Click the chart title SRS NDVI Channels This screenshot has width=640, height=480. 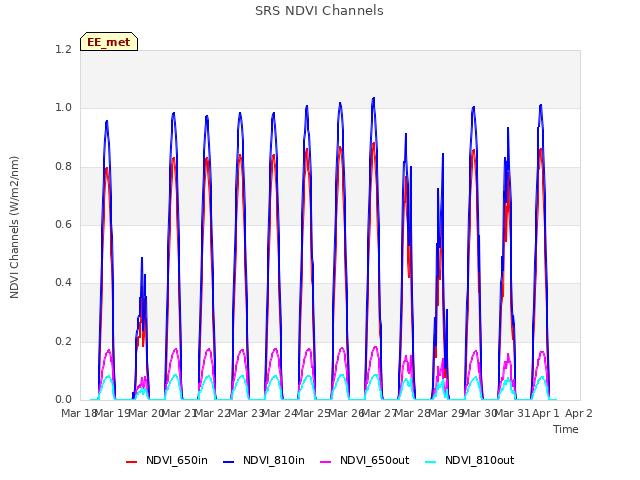(319, 11)
